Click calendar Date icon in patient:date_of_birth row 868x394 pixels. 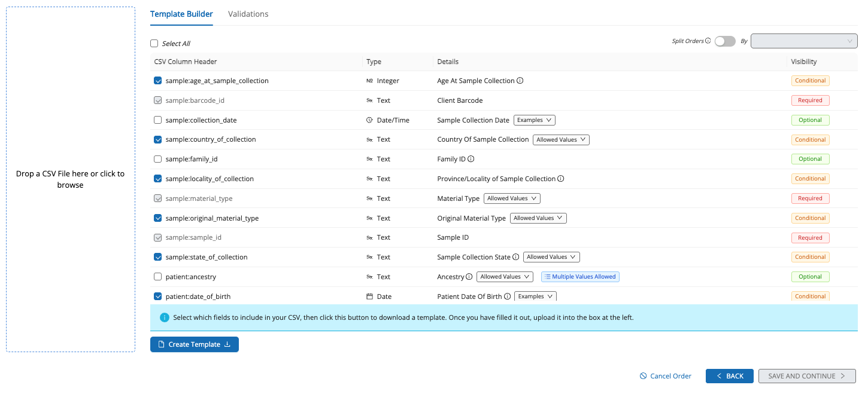(x=369, y=297)
